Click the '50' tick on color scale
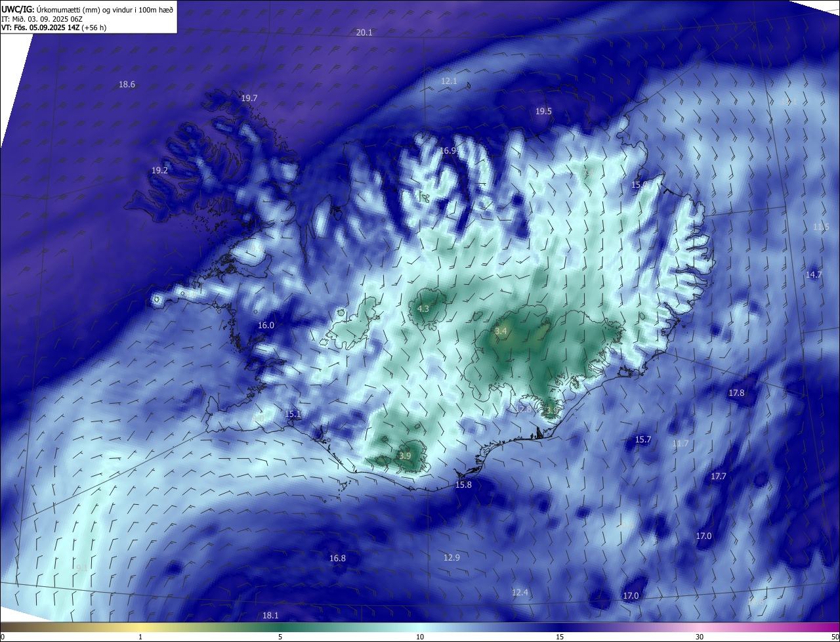Image resolution: width=840 pixels, height=642 pixels. 834,637
